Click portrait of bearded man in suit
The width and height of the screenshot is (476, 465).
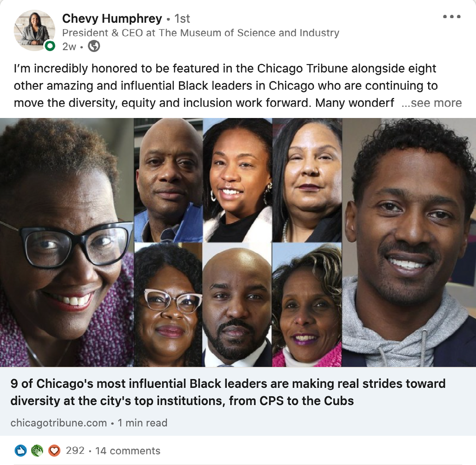pyautogui.click(x=238, y=305)
